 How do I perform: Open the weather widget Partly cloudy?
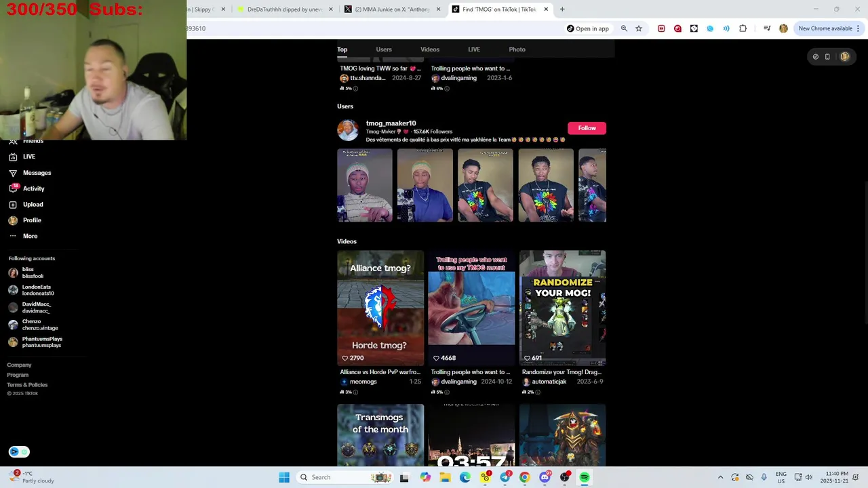(31, 477)
